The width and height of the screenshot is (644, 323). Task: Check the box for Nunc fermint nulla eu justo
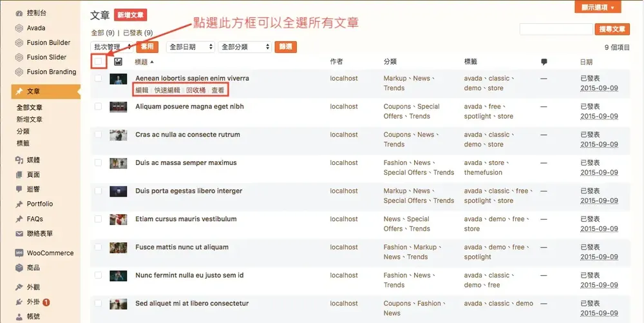(98, 275)
